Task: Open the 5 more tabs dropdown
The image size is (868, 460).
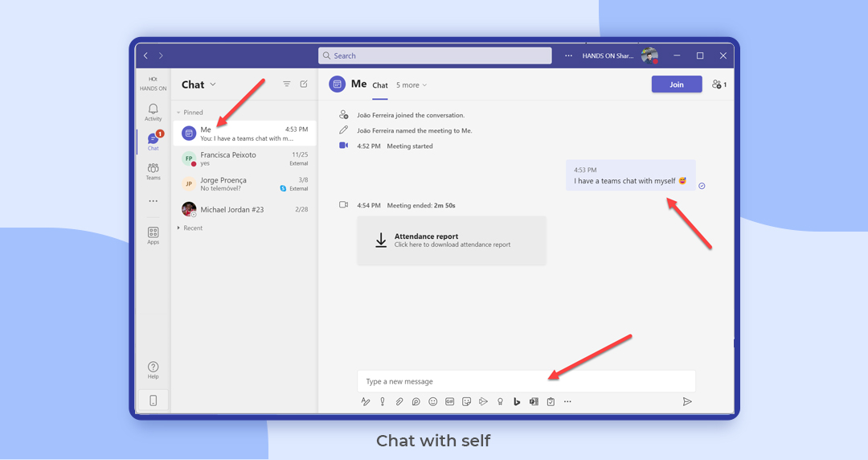Action: (411, 85)
